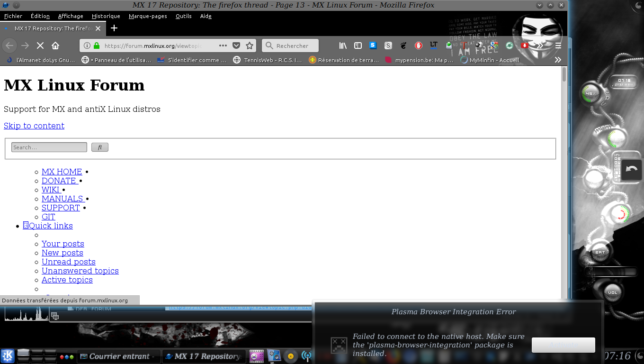Screen dimensions: 644x364
Task: Click the GNOME footprint extension icon
Action: click(403, 45)
